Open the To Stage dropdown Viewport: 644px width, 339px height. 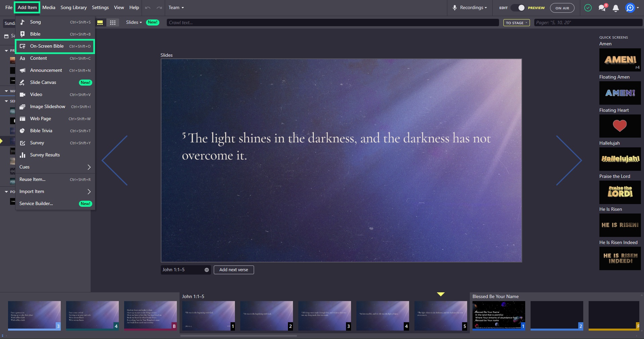click(x=516, y=23)
